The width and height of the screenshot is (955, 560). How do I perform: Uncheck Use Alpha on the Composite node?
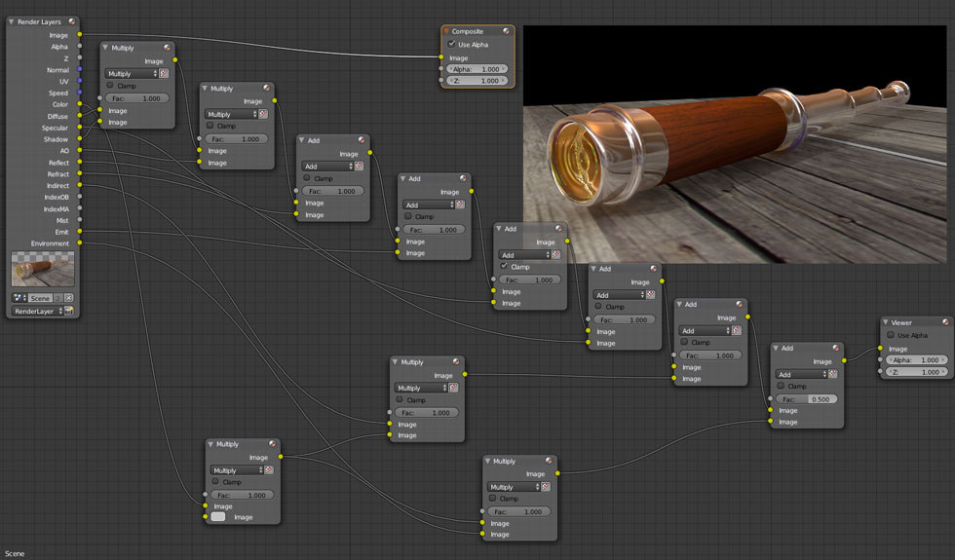click(x=451, y=45)
